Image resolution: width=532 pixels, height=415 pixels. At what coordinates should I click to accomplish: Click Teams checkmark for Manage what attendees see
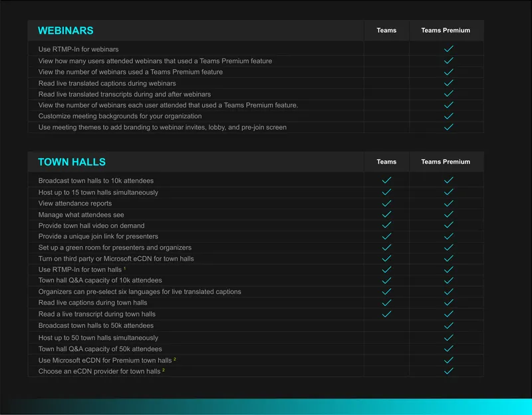[386, 214]
